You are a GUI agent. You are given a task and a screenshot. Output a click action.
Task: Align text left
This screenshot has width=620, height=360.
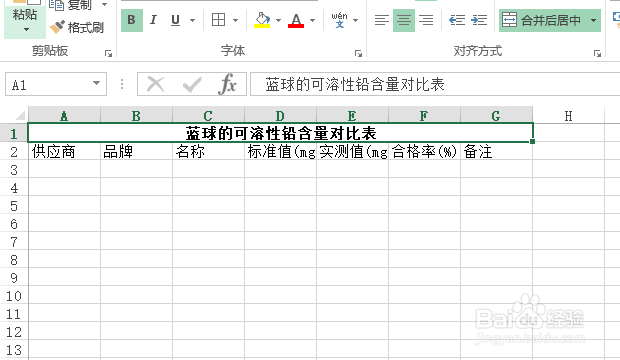click(x=382, y=20)
